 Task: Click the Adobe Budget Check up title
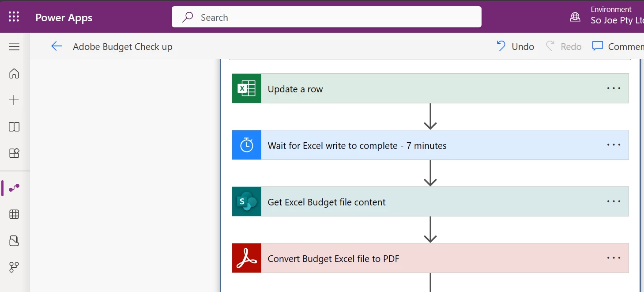pos(123,47)
